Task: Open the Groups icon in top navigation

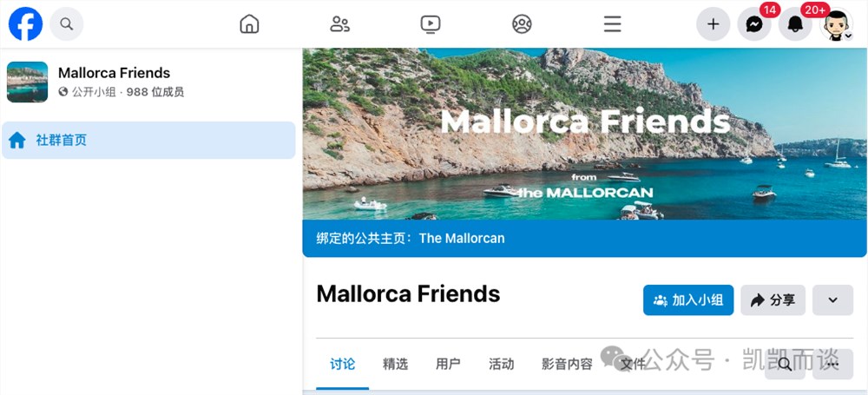Action: pos(522,23)
